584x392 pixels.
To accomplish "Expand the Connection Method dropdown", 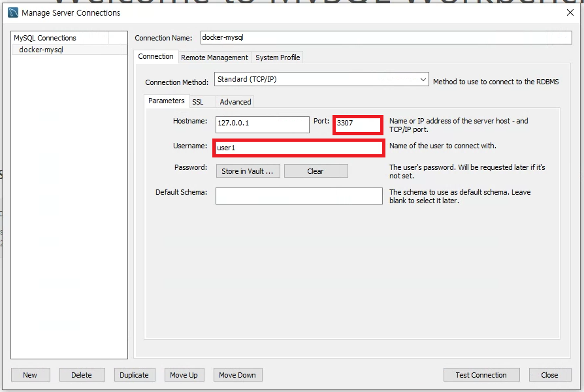I will point(321,79).
